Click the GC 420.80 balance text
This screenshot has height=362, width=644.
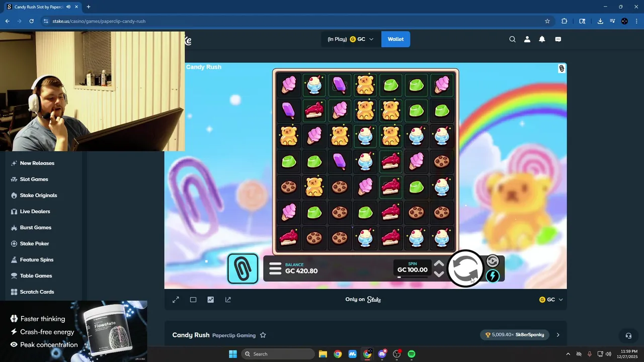click(301, 271)
